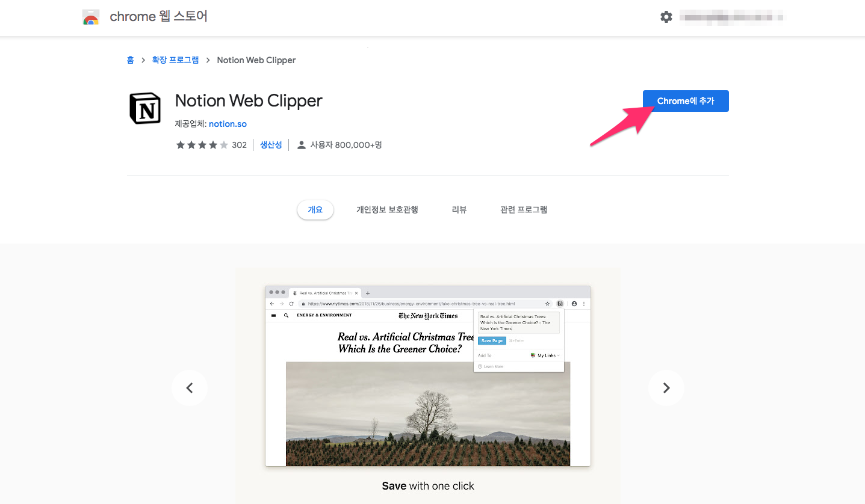Click the New York Times preview screenshot
The image size is (865, 504).
tap(428, 376)
